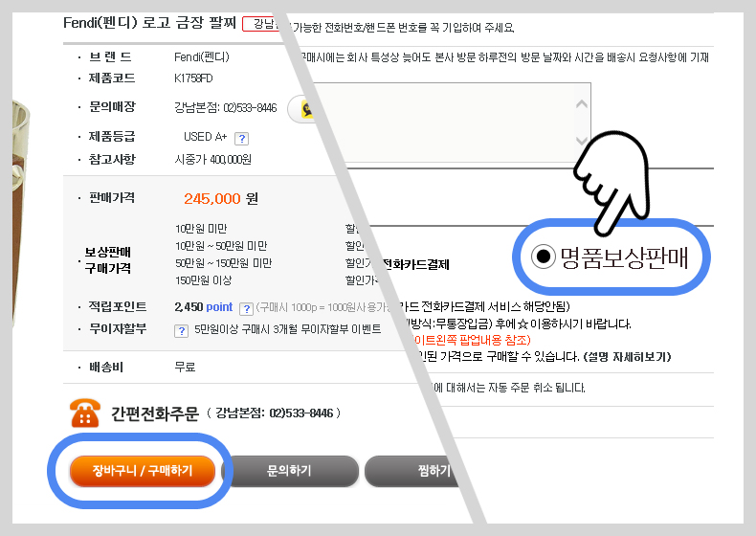
Task: Click the yellow KakaoTalk chat icon
Action: click(x=306, y=109)
